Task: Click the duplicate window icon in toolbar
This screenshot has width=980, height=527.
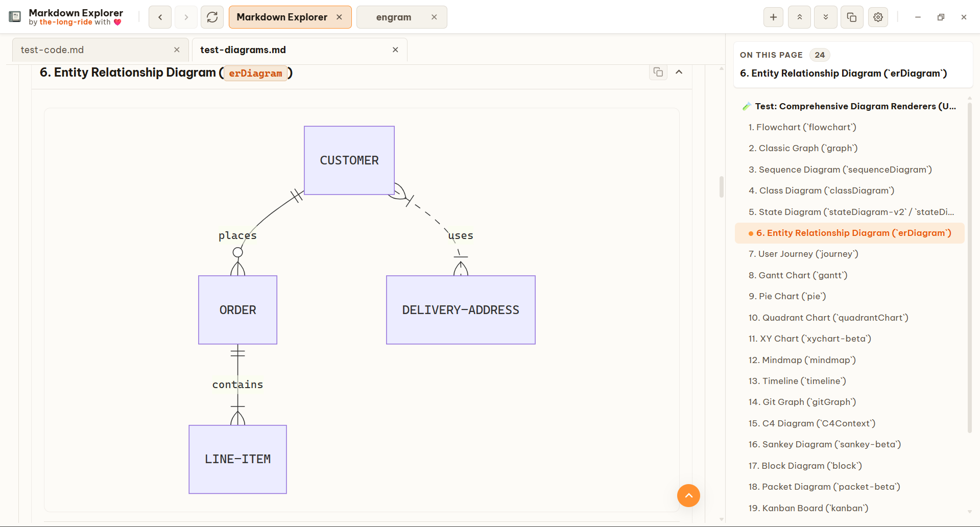Action: tap(852, 17)
